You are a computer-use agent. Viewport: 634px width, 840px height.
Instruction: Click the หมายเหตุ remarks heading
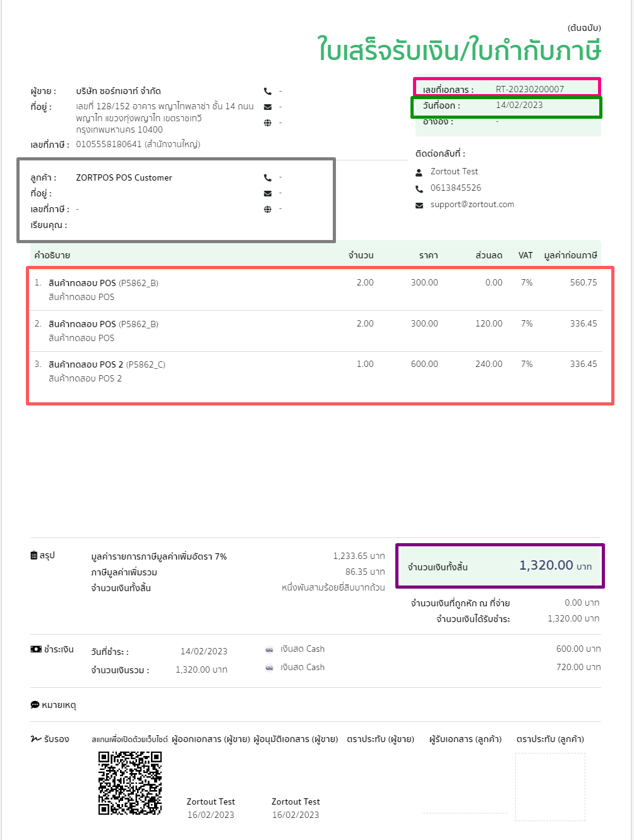click(x=59, y=705)
